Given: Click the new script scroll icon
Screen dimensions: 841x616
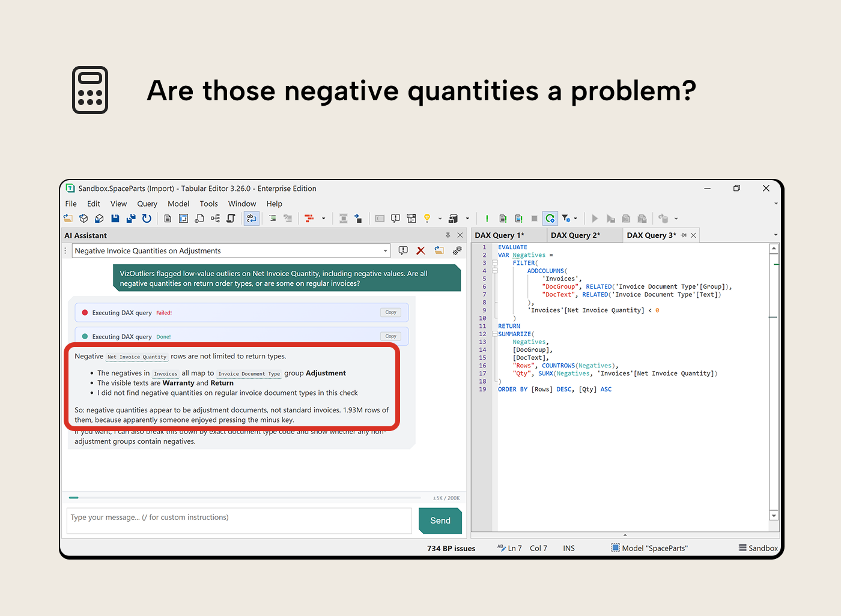Looking at the screenshot, I should tap(231, 219).
